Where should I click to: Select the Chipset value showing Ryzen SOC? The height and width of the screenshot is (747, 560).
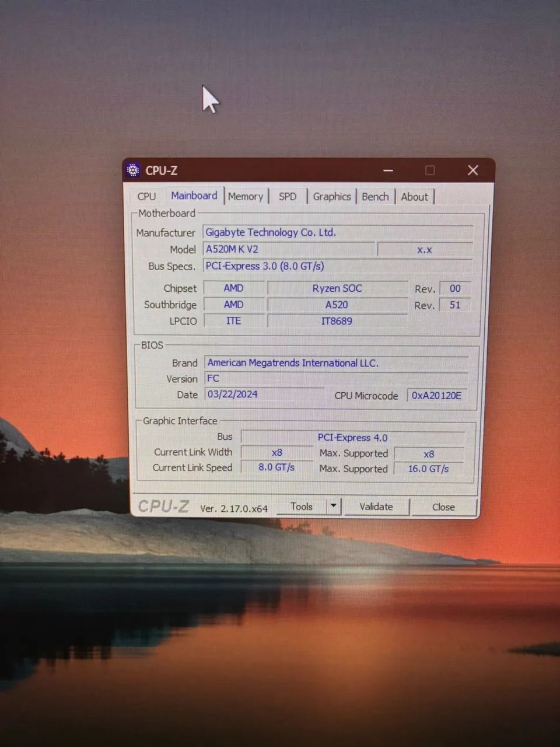point(337,288)
